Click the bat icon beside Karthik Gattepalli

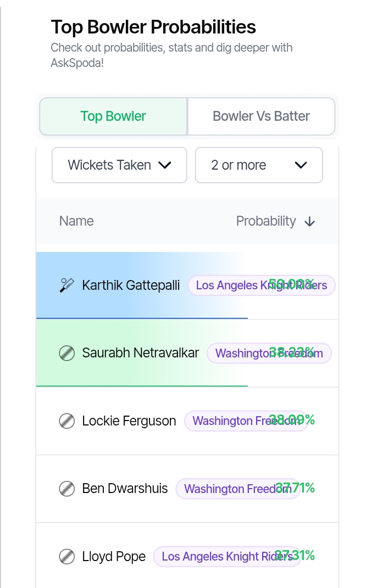click(67, 285)
